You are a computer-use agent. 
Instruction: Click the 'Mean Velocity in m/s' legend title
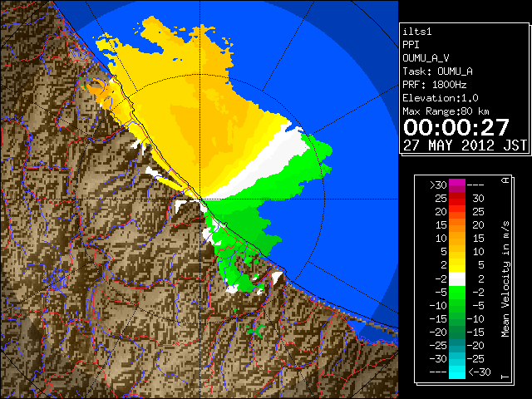(505, 279)
